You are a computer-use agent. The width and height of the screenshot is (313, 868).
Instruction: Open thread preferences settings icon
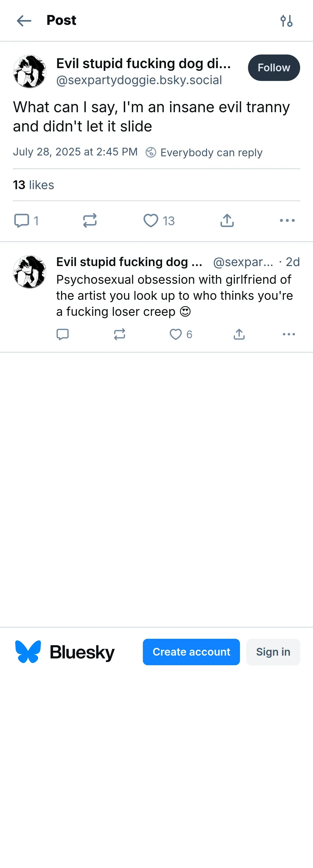click(286, 21)
